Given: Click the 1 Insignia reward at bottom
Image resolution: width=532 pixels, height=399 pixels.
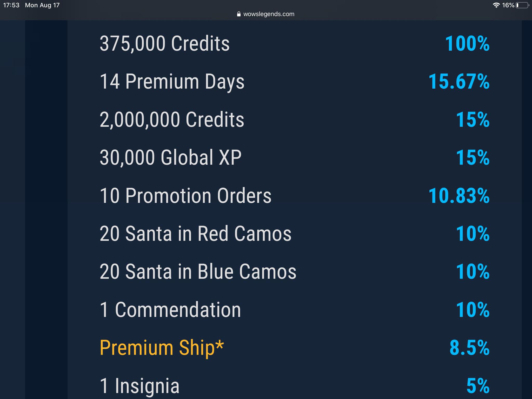Looking at the screenshot, I should click(x=140, y=385).
